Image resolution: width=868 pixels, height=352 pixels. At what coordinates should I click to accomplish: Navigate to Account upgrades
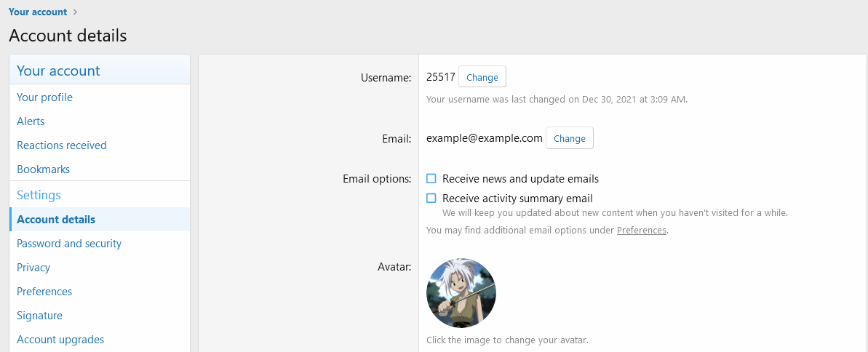[x=60, y=340]
